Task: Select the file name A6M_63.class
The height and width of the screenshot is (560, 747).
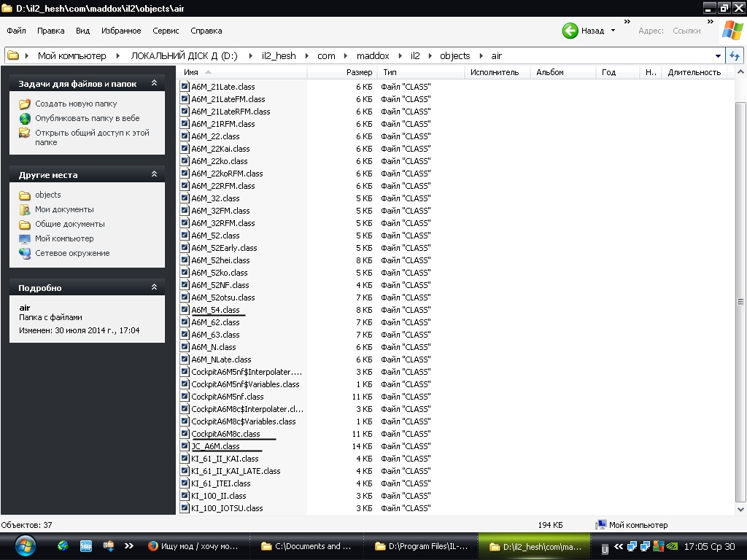Action: (x=215, y=335)
